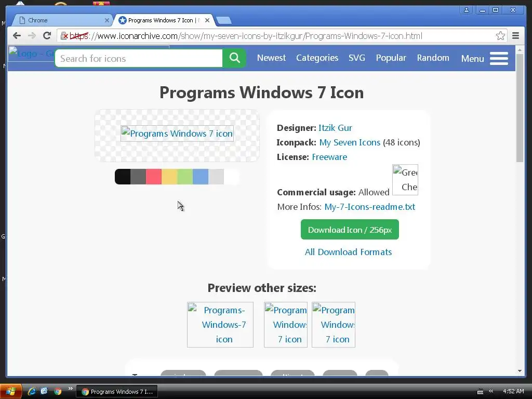532x399 pixels.
Task: Launch Chrome from quick launch bar
Action: point(58,391)
